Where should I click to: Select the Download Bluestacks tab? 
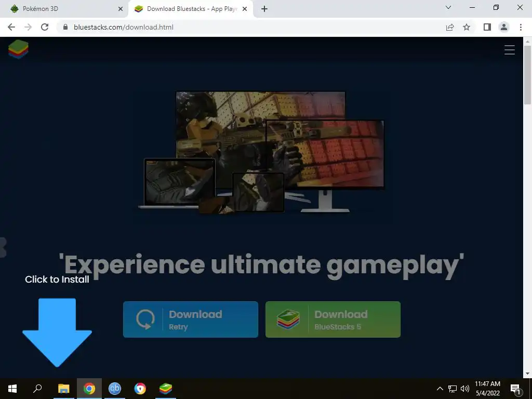pos(190,9)
